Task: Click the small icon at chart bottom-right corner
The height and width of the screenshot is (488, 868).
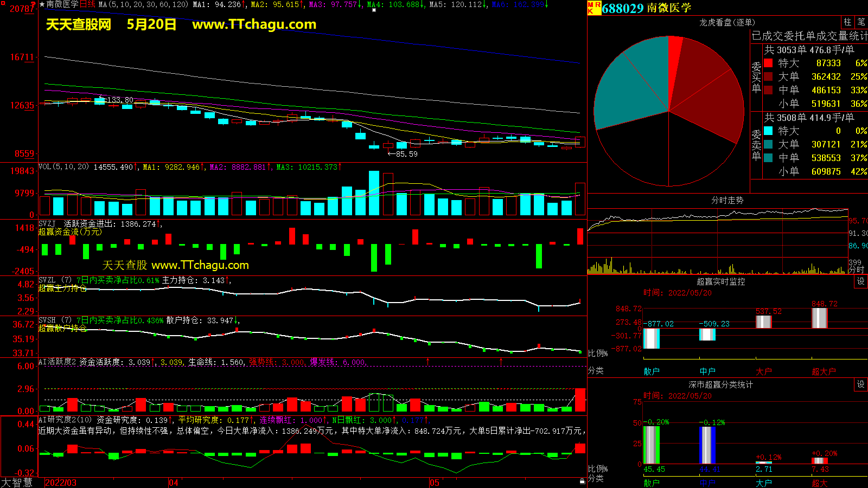Action: pyautogui.click(x=582, y=481)
